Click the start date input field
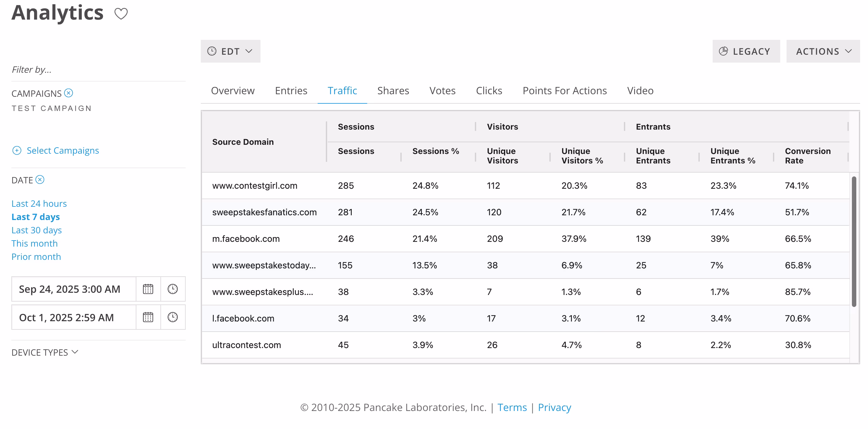 click(74, 289)
